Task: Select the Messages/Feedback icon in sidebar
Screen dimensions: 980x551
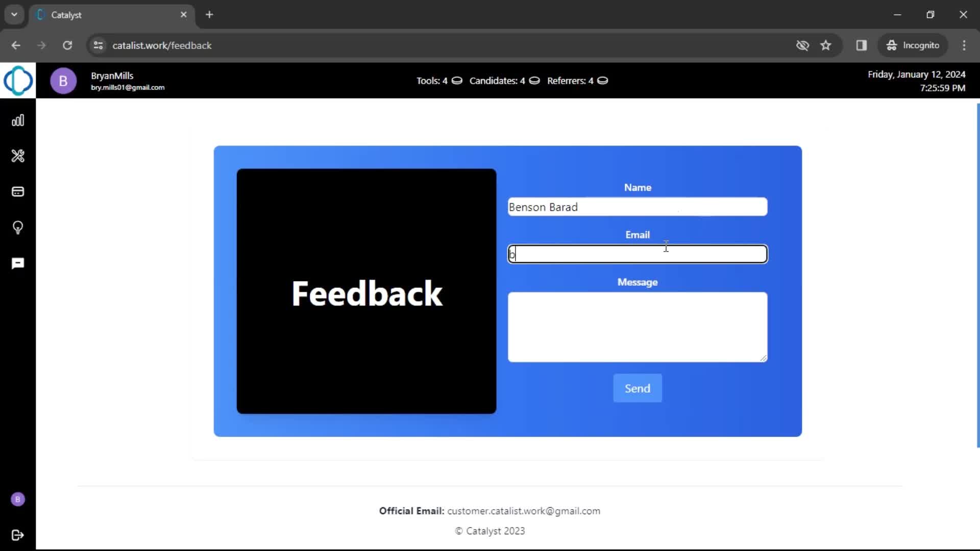Action: tap(18, 264)
